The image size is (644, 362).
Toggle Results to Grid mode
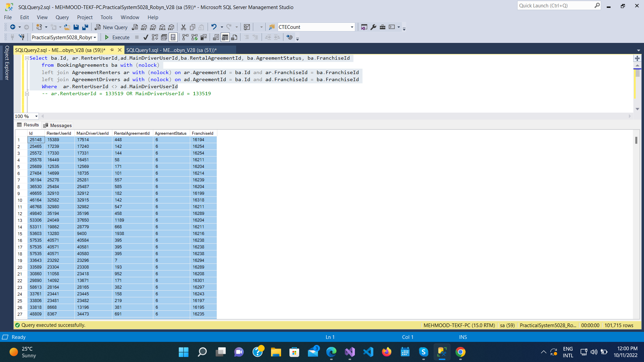coord(225,37)
